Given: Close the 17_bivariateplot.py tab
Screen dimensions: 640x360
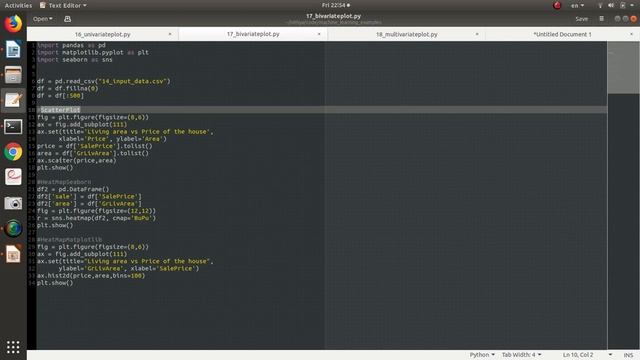Looking at the screenshot, I should (x=319, y=34).
